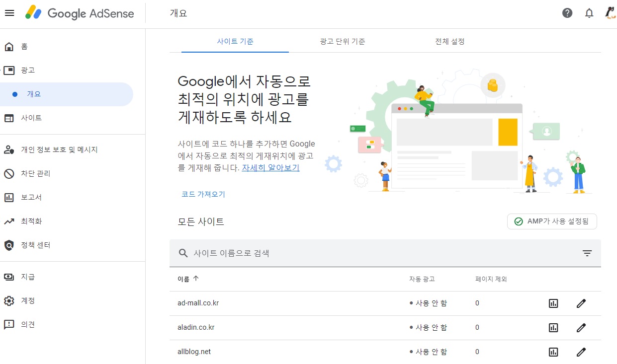The image size is (617, 364).
Task: Click the privacy and messaging icon
Action: (x=9, y=150)
